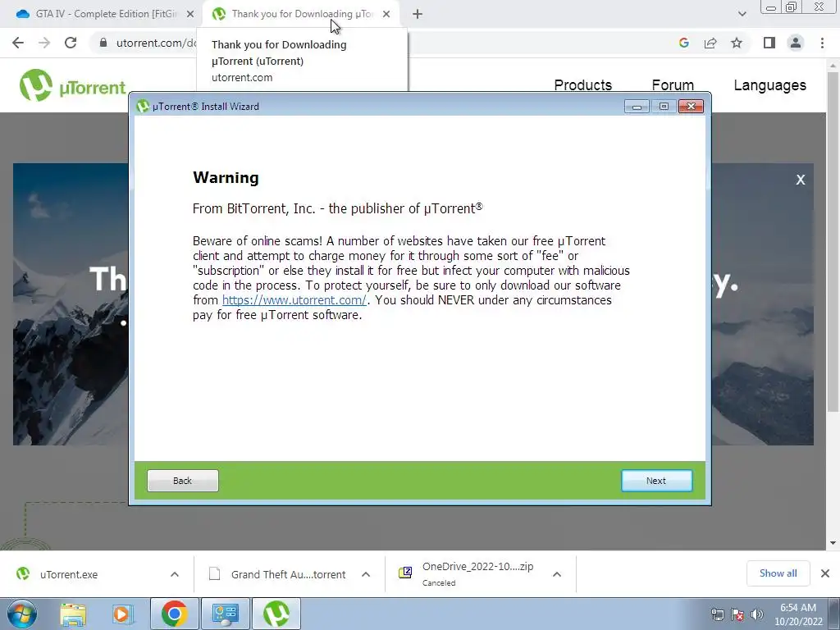840x630 pixels.
Task: Minimize the µTorrent Install Wizard window
Action: tap(637, 107)
